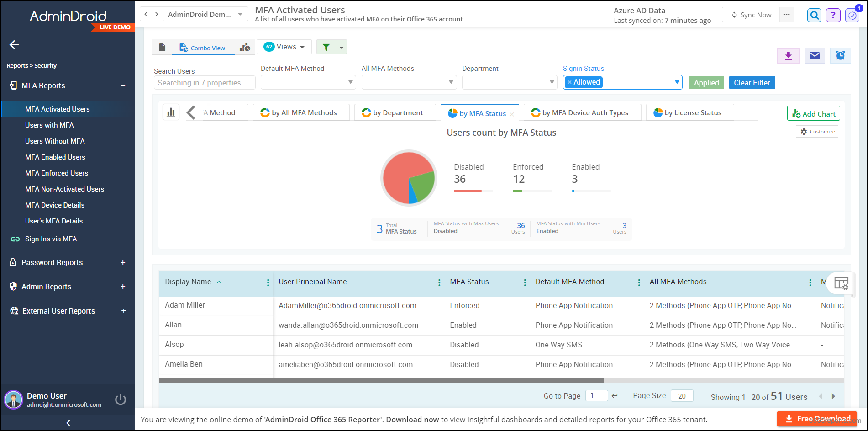Open the search magnifier icon
Screen dimensions: 868x431
814,16
